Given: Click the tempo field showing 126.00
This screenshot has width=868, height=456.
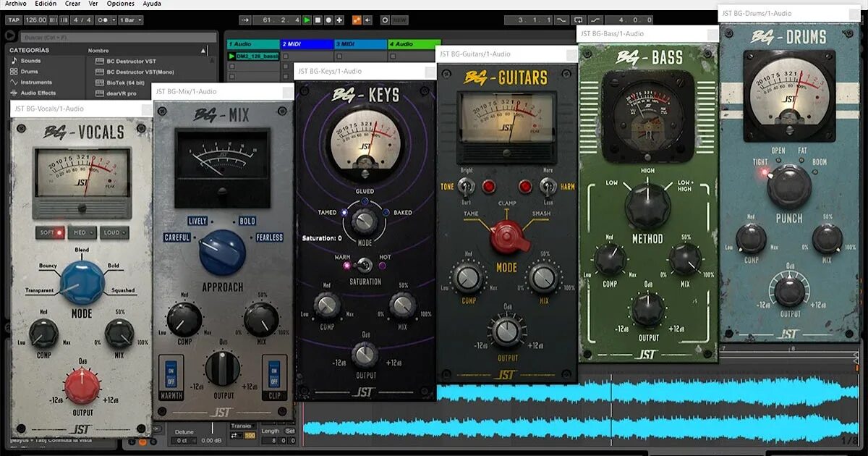Looking at the screenshot, I should click(36, 20).
